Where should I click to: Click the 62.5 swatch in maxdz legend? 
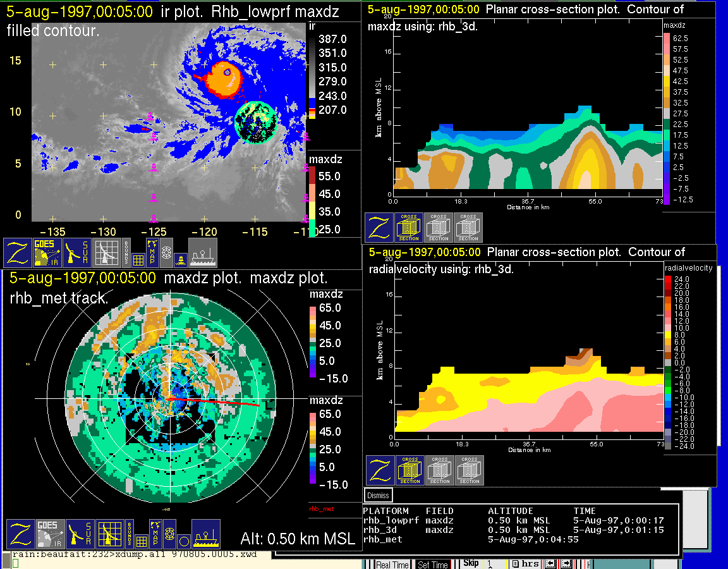coord(666,39)
